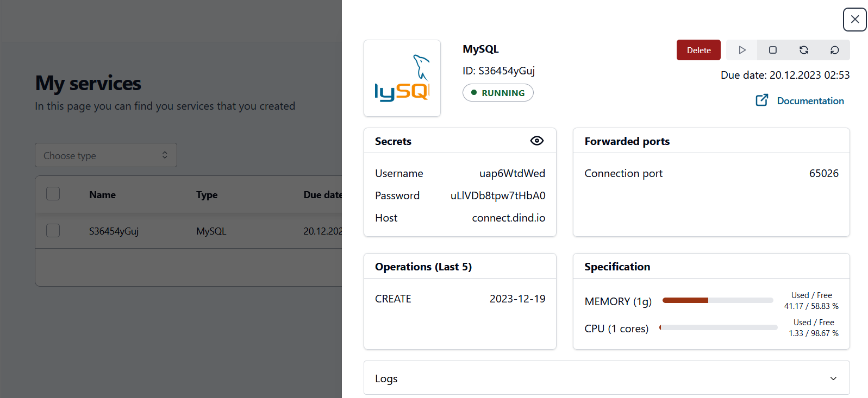This screenshot has height=398, width=868.
Task: Click password value uLlVDb8tpw7tHbA0
Action: [x=498, y=195]
